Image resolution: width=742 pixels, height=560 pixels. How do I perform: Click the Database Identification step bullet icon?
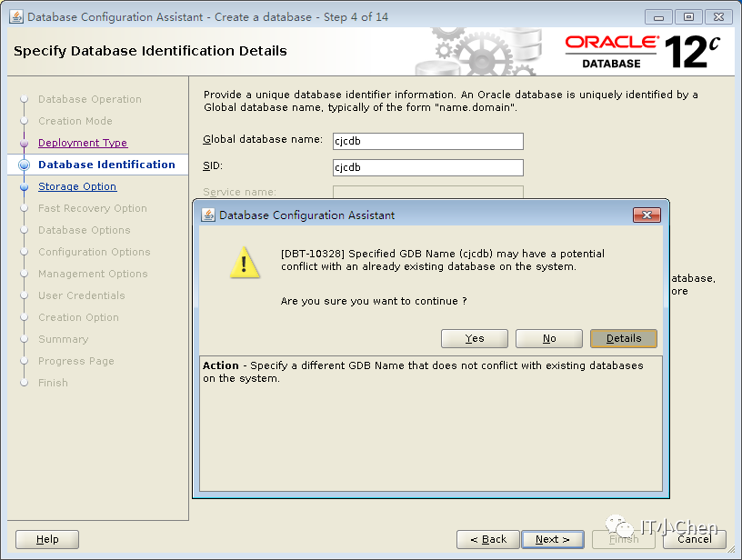pos(25,165)
